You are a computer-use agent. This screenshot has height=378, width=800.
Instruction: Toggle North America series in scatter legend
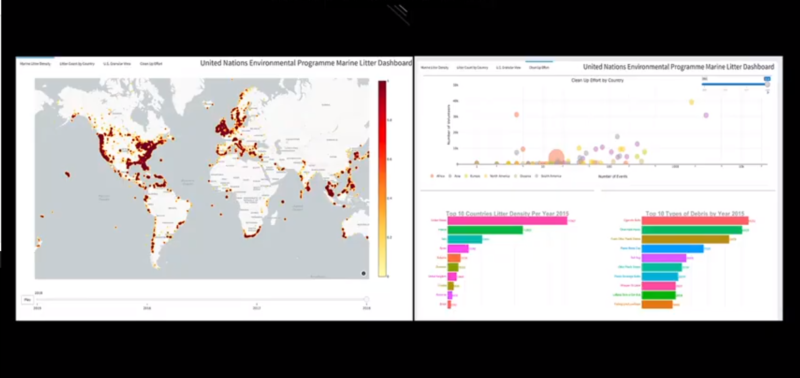[x=496, y=175]
